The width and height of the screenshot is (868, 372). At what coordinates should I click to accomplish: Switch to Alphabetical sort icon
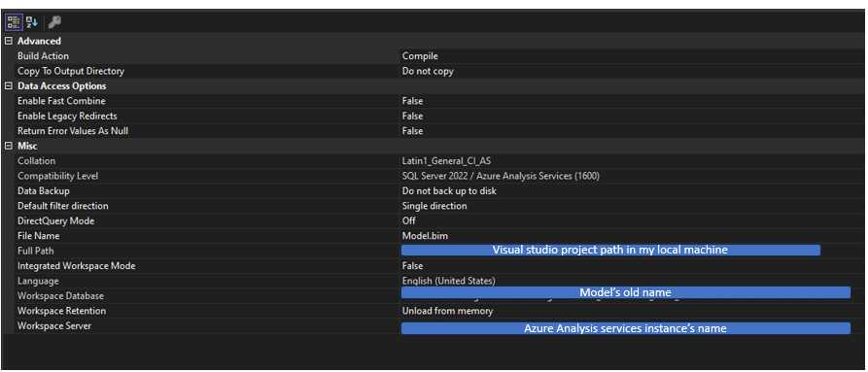pyautogui.click(x=31, y=22)
